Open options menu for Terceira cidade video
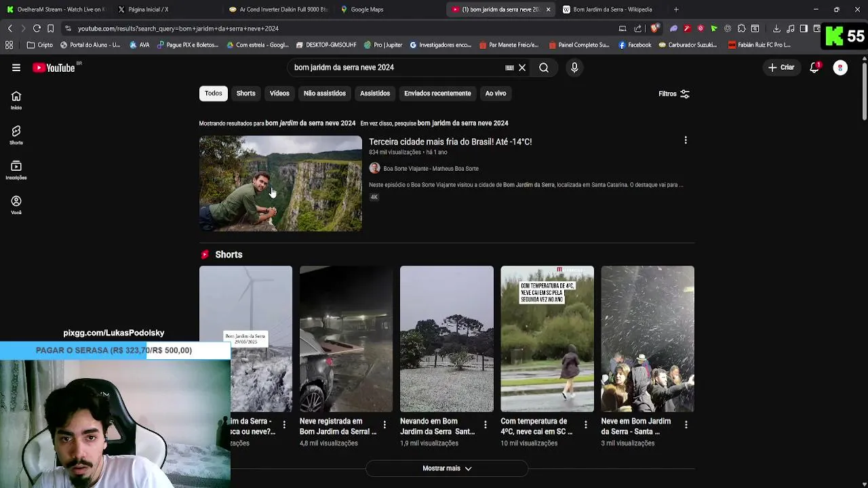 pyautogui.click(x=686, y=140)
